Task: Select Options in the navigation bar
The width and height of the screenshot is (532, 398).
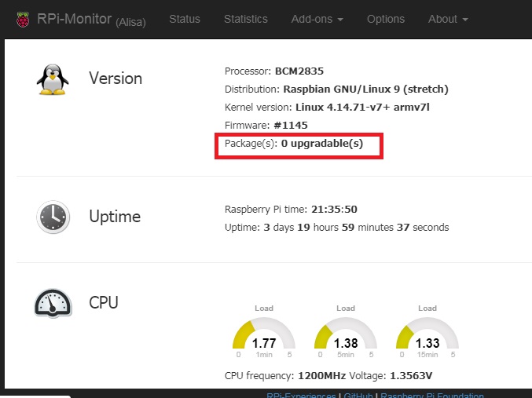Action: click(386, 19)
